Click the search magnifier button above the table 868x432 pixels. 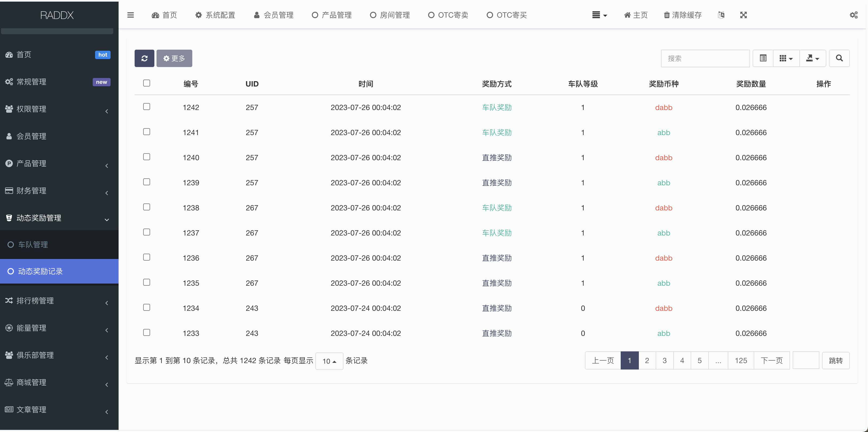click(x=839, y=58)
